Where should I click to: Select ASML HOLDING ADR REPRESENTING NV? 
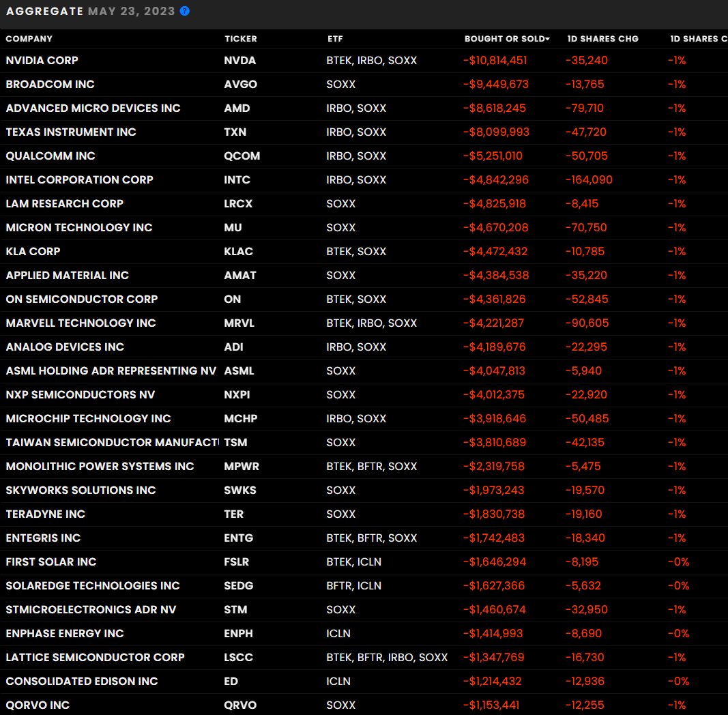(x=111, y=371)
